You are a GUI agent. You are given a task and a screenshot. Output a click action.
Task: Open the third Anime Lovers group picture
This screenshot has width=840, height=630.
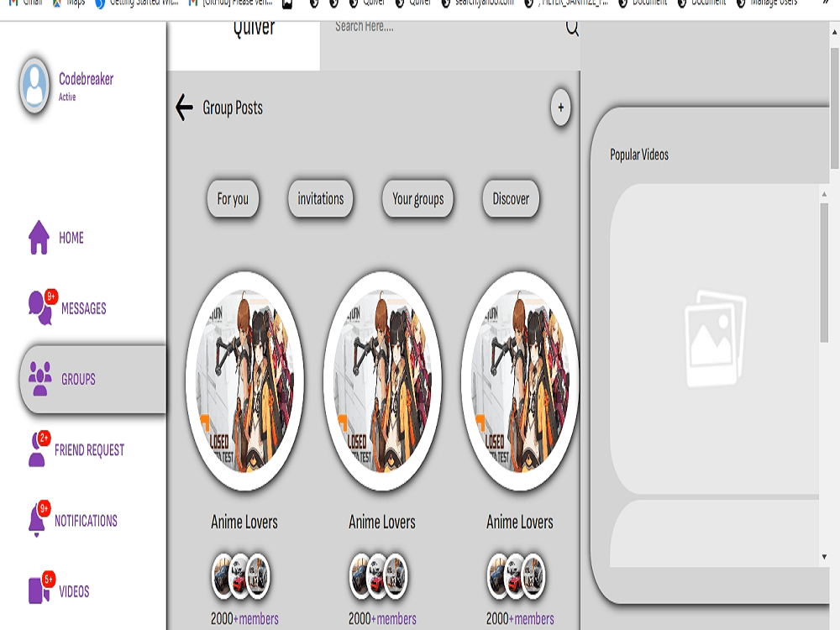(520, 381)
